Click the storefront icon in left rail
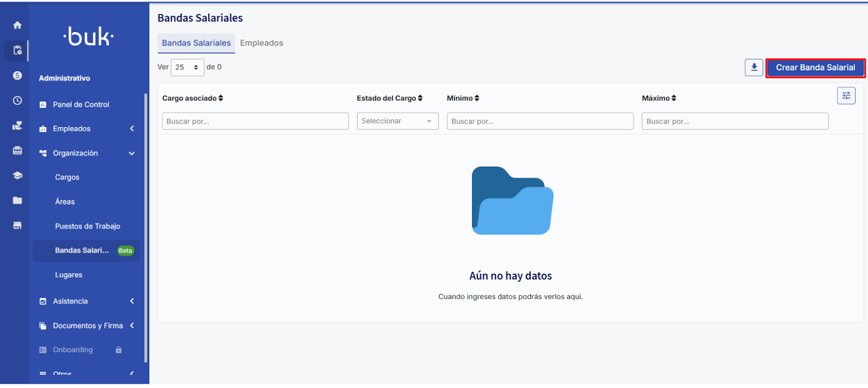The image size is (868, 388). click(x=17, y=225)
